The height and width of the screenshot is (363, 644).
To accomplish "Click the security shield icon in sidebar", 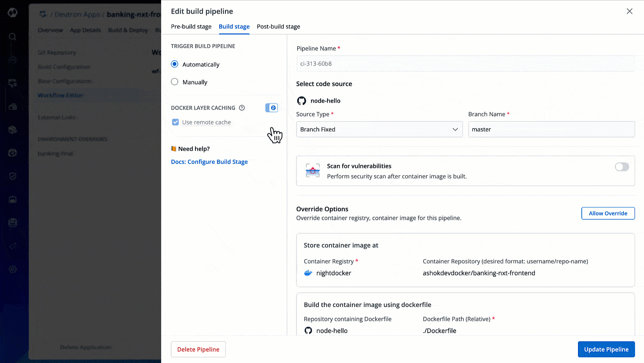I will click(13, 176).
